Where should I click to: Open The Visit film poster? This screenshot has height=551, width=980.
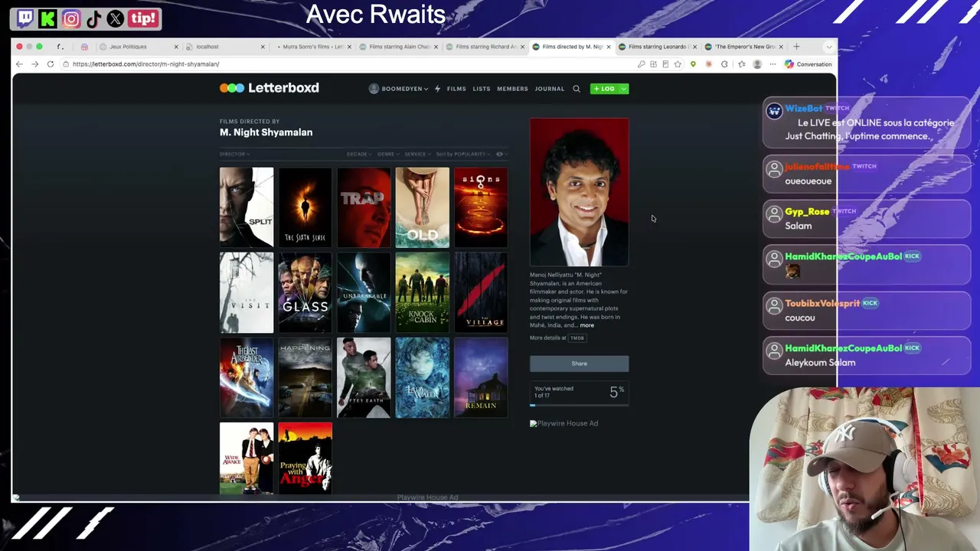coord(247,293)
